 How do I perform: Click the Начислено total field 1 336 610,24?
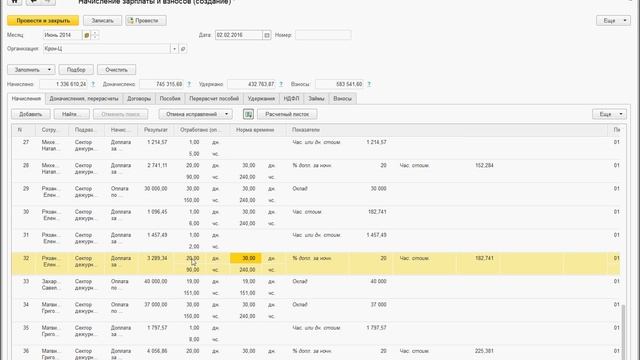pyautogui.click(x=64, y=84)
